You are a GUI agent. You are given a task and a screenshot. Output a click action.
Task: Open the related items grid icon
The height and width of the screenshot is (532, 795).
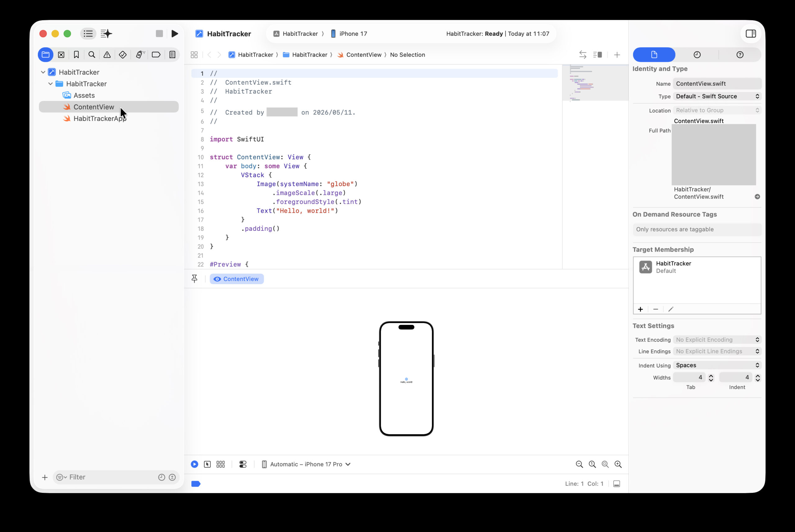194,55
